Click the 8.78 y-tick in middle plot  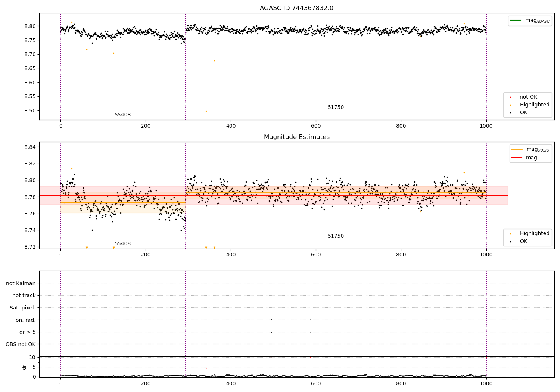(30, 197)
